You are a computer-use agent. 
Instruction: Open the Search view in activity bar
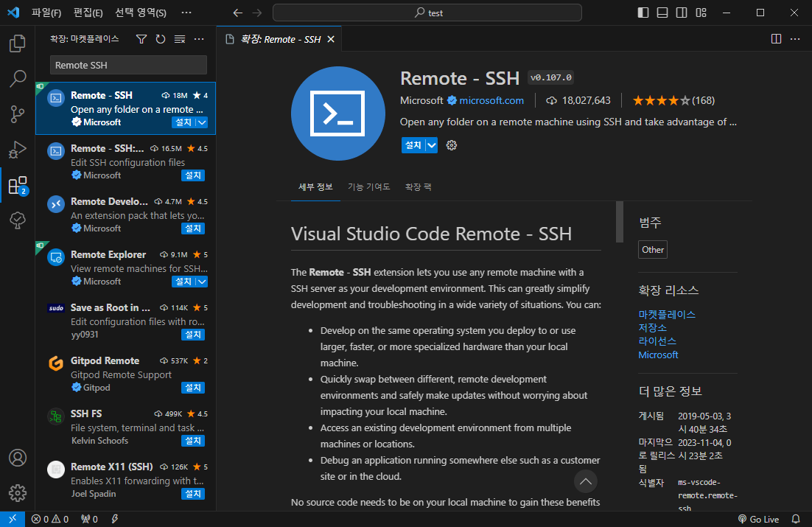point(18,79)
